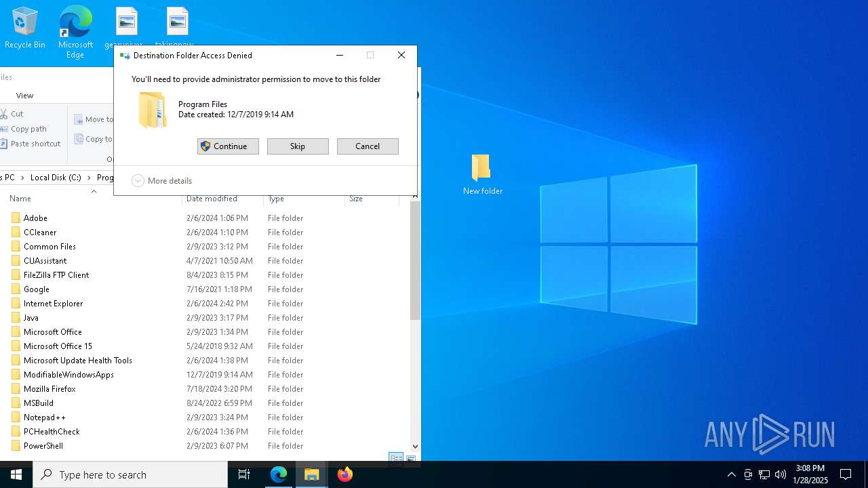Click the PowerShell folder name

pos(43,446)
